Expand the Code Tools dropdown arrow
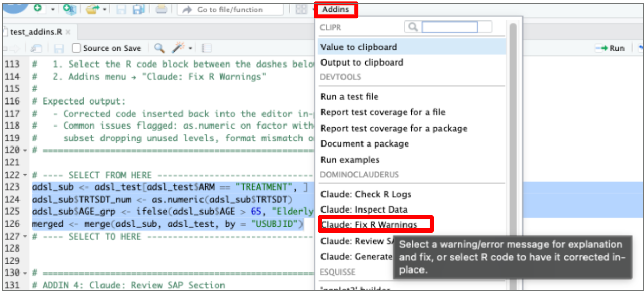Viewport: 644px width, 292px height. click(190, 48)
